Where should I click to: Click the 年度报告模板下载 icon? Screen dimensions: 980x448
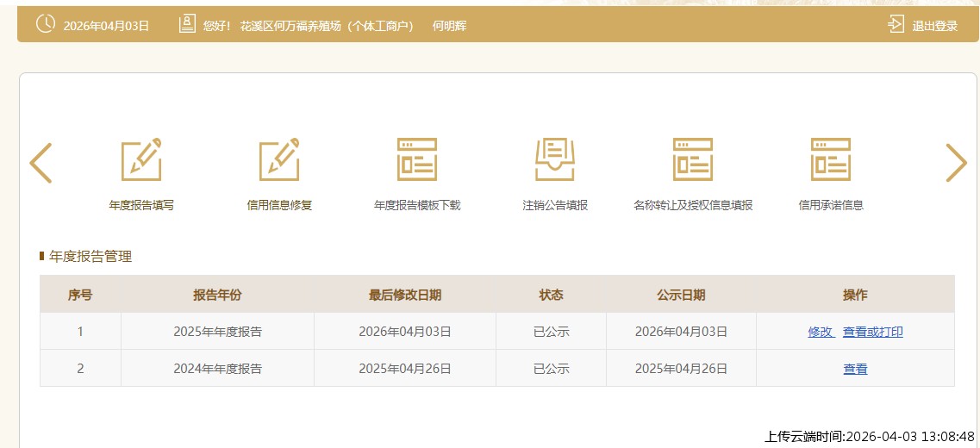click(417, 159)
